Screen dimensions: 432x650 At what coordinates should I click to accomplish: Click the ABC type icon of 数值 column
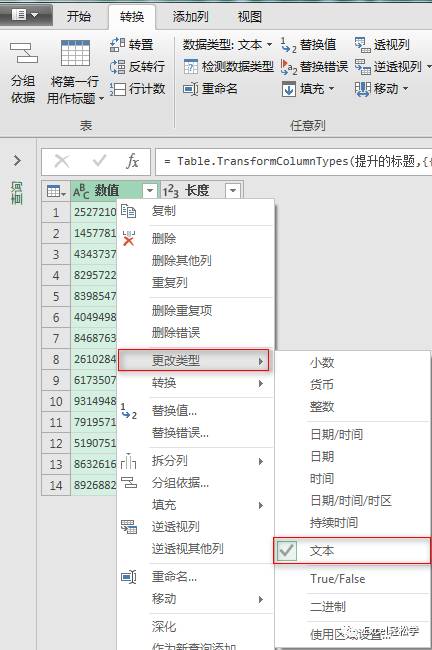coord(81,191)
